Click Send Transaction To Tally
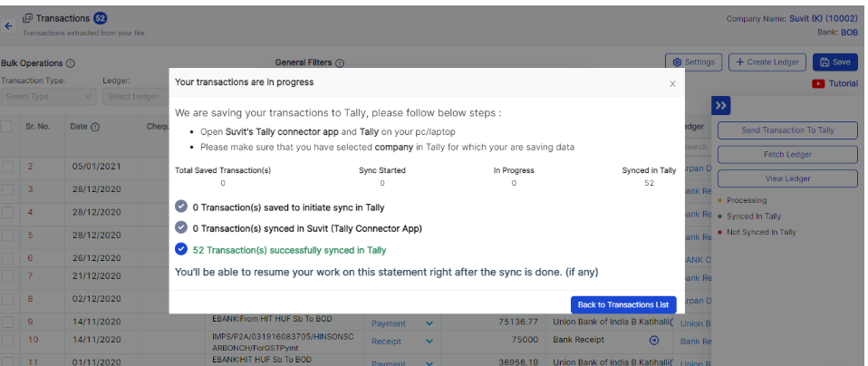Screen dimensions: 868x366 coord(787,130)
